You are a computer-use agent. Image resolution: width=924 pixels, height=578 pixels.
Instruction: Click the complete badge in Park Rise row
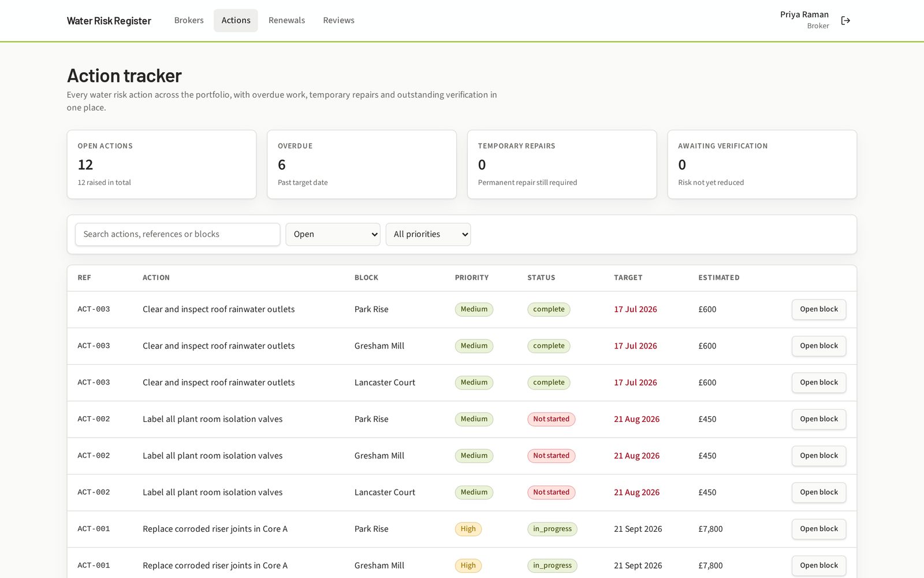pyautogui.click(x=549, y=309)
